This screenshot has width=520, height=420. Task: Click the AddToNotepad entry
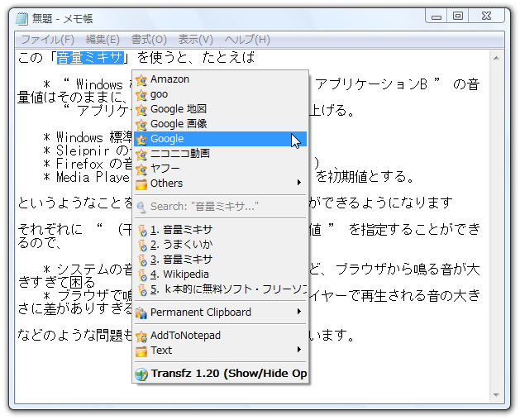[x=220, y=336]
